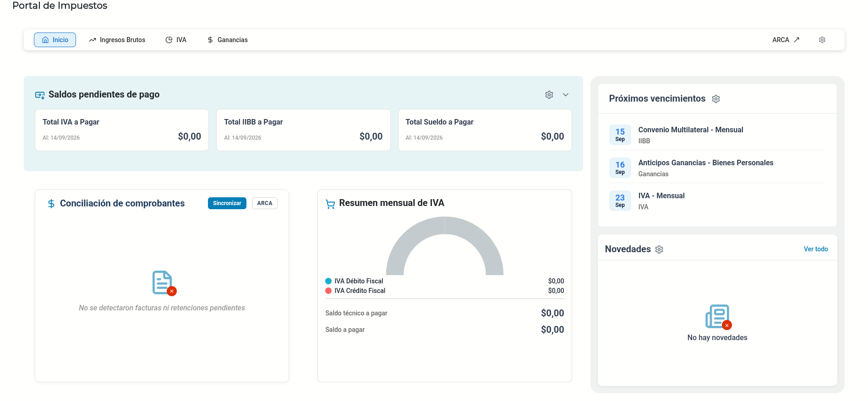Viewport: 868px width, 401px height.
Task: Click the Saldo técnico a pagar label
Action: point(356,313)
